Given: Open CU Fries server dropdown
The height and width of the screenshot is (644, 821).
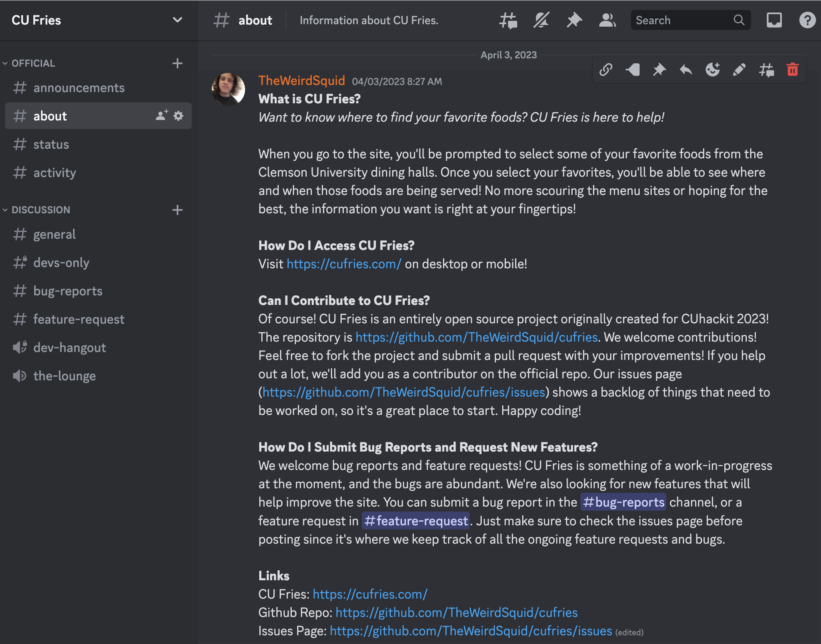Looking at the screenshot, I should click(x=178, y=20).
